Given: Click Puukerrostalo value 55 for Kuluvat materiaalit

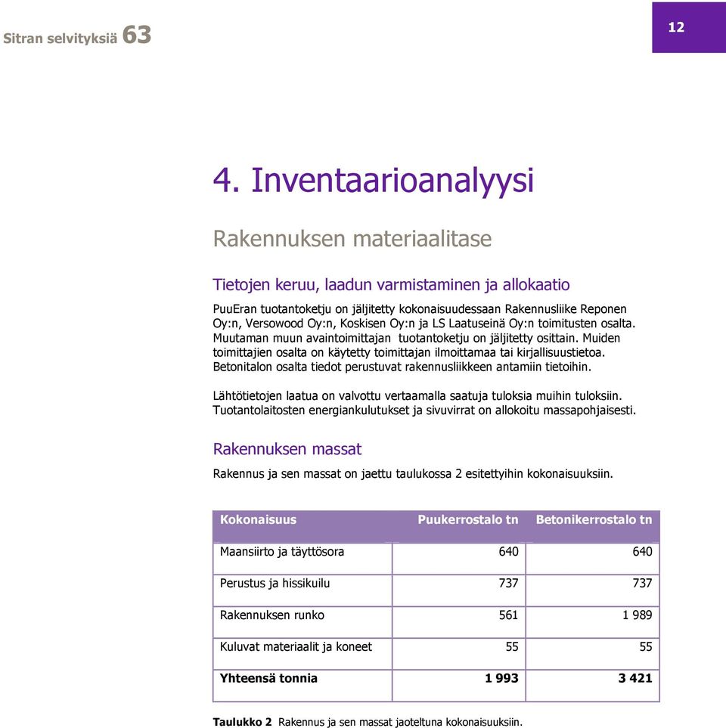Looking at the screenshot, I should (x=512, y=647).
